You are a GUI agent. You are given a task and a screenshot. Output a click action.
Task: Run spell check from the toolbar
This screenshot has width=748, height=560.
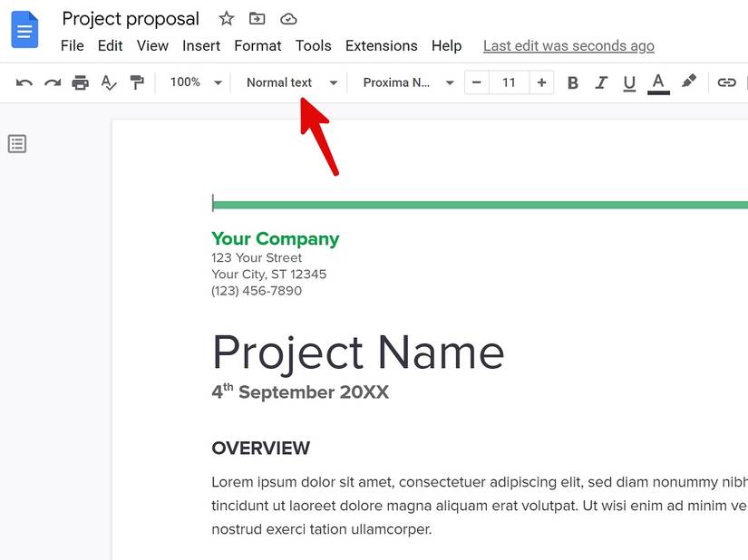coord(109,82)
